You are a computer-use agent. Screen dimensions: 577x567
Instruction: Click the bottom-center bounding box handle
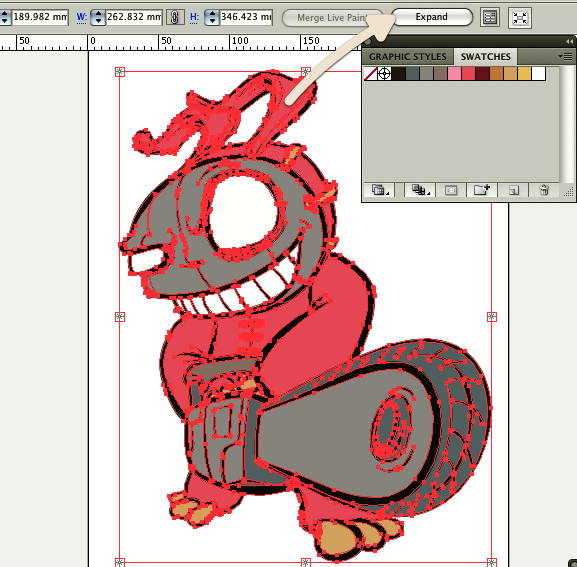(x=306, y=562)
